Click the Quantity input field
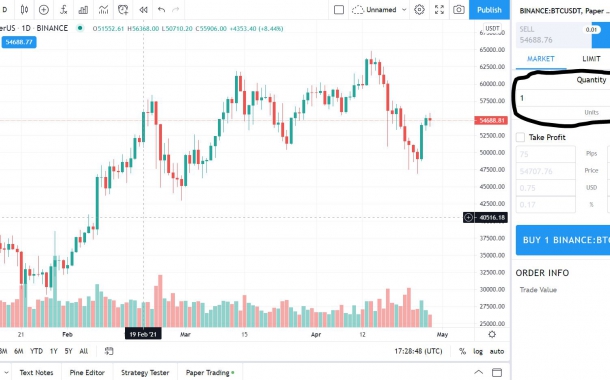The width and height of the screenshot is (610, 380). point(563,98)
